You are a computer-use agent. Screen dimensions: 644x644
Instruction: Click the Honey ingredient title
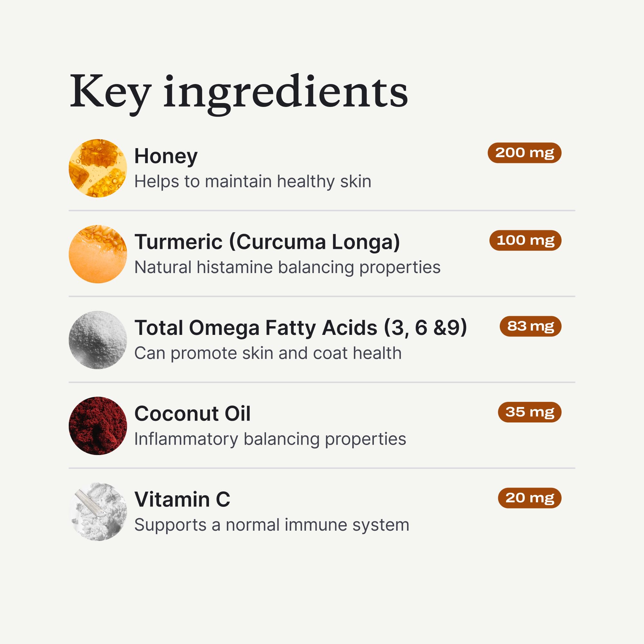[166, 156]
